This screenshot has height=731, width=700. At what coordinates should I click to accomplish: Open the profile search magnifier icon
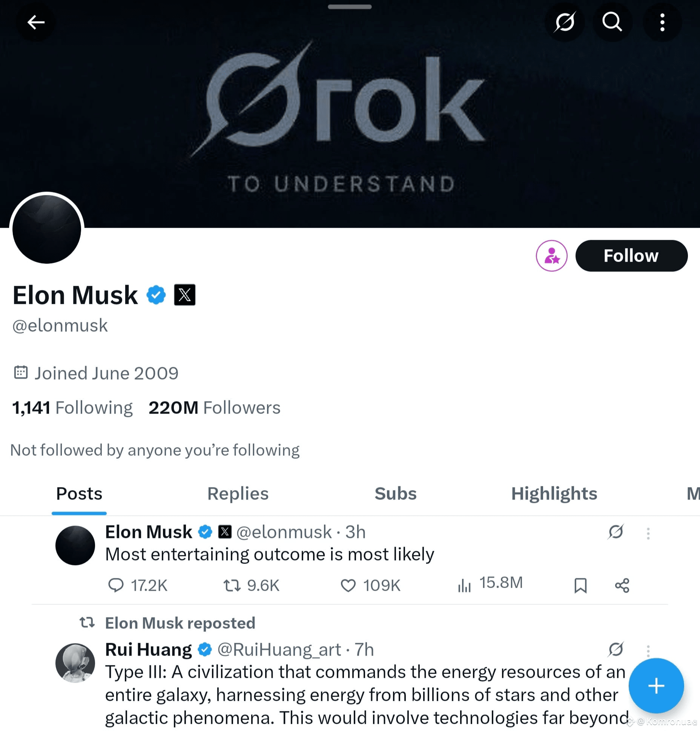point(612,22)
